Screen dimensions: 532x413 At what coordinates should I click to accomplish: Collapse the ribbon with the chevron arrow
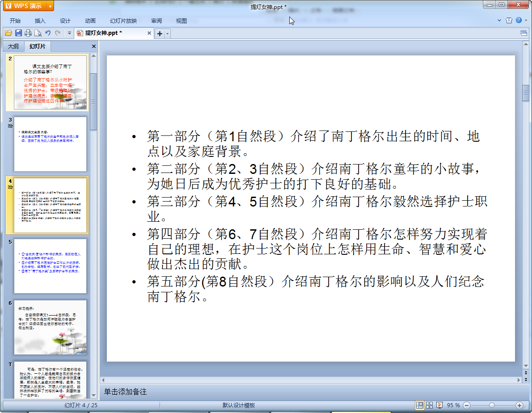499,21
